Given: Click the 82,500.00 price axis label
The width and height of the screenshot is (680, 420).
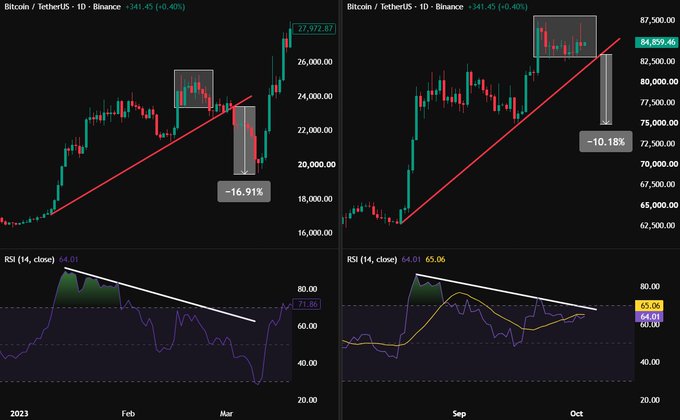Looking at the screenshot, I should [x=657, y=61].
